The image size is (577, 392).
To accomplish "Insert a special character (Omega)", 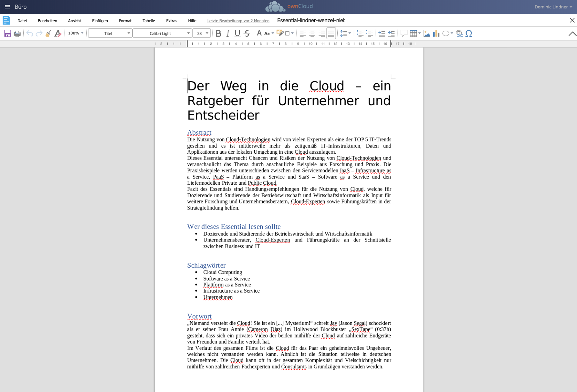I will click(469, 33).
